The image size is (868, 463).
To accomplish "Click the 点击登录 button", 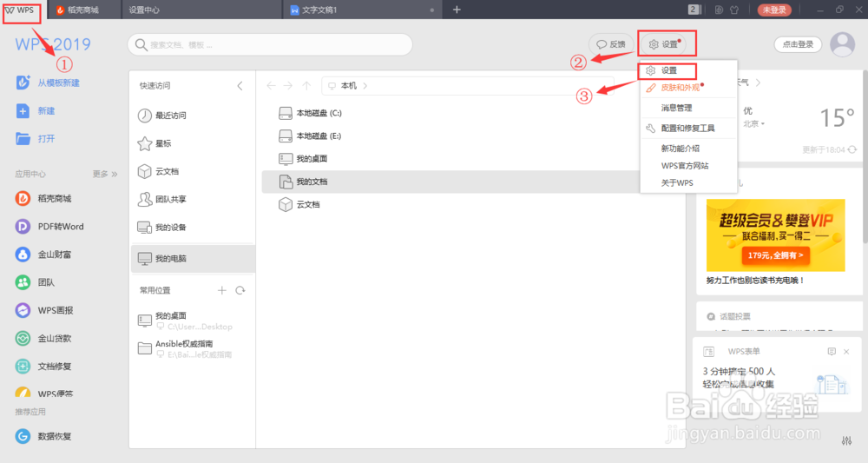I will [798, 45].
